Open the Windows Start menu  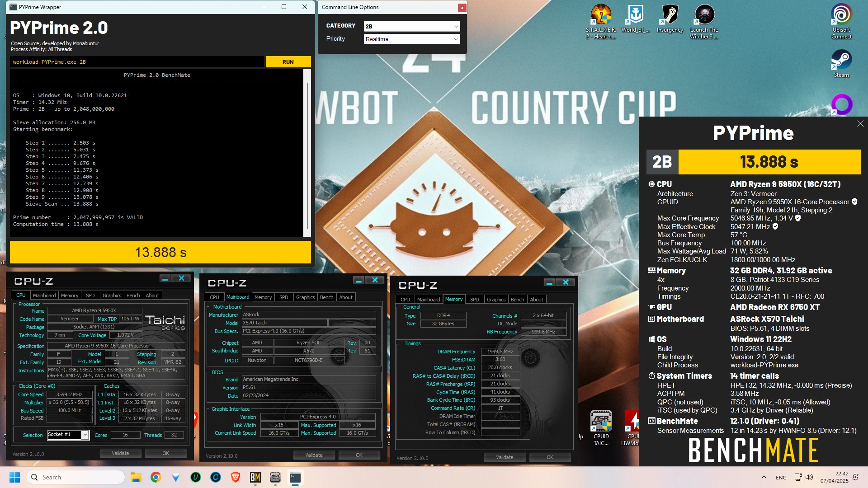pyautogui.click(x=14, y=477)
